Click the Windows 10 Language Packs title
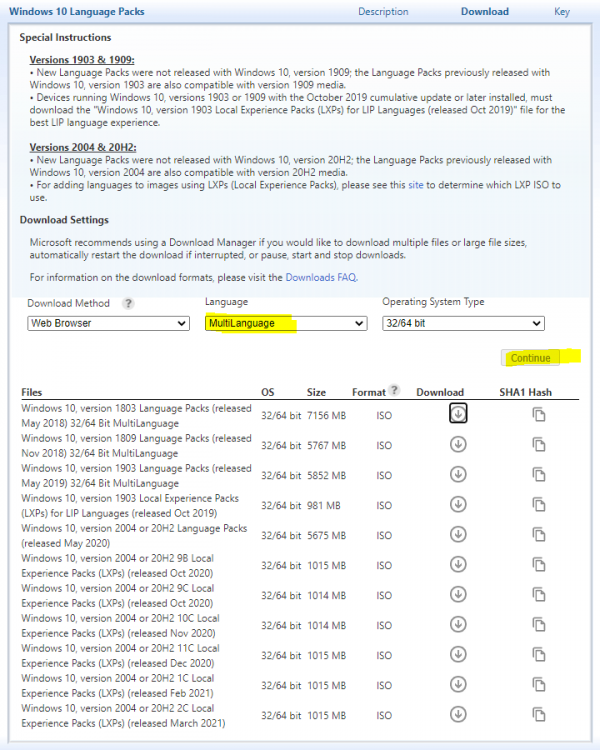 (77, 11)
